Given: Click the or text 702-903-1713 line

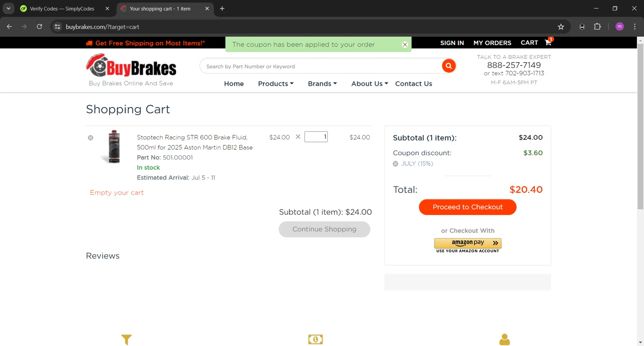Looking at the screenshot, I should [514, 73].
